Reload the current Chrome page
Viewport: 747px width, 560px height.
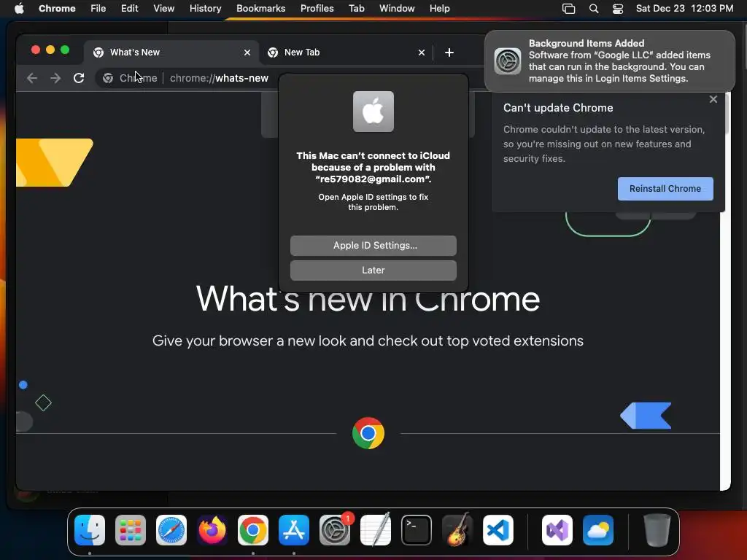click(79, 77)
